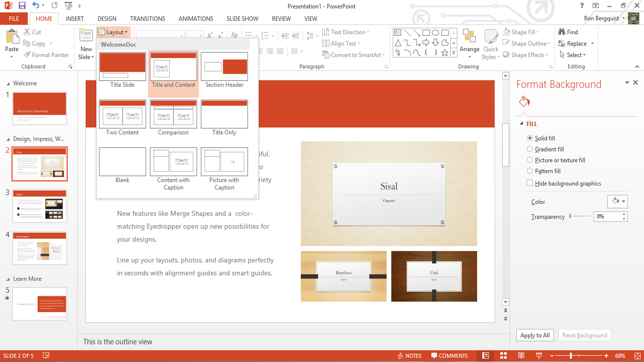Enable Hide background graphics checkbox
Screen dimensions: 644x362
coord(530,183)
